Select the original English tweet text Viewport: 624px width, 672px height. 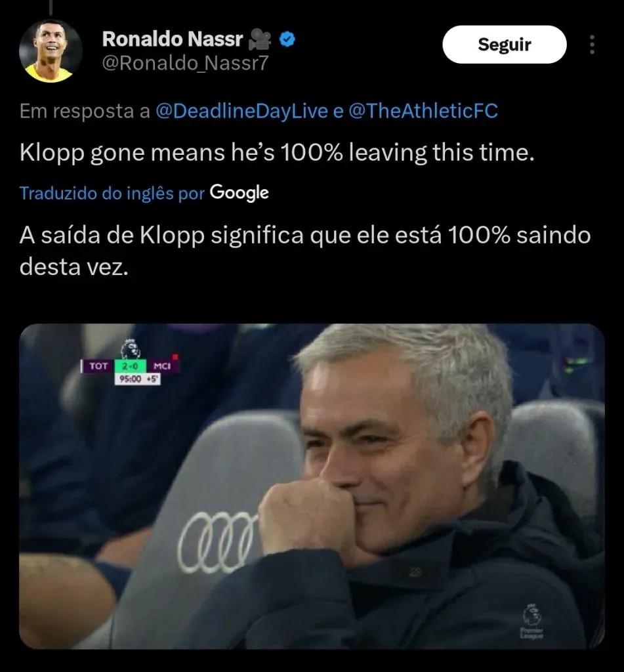tap(277, 152)
